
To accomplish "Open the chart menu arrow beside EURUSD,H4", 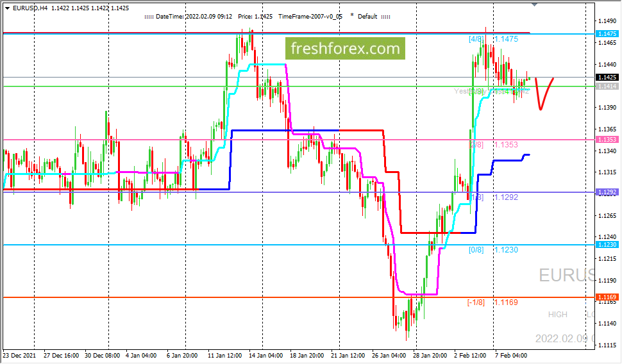I will 7,8.
